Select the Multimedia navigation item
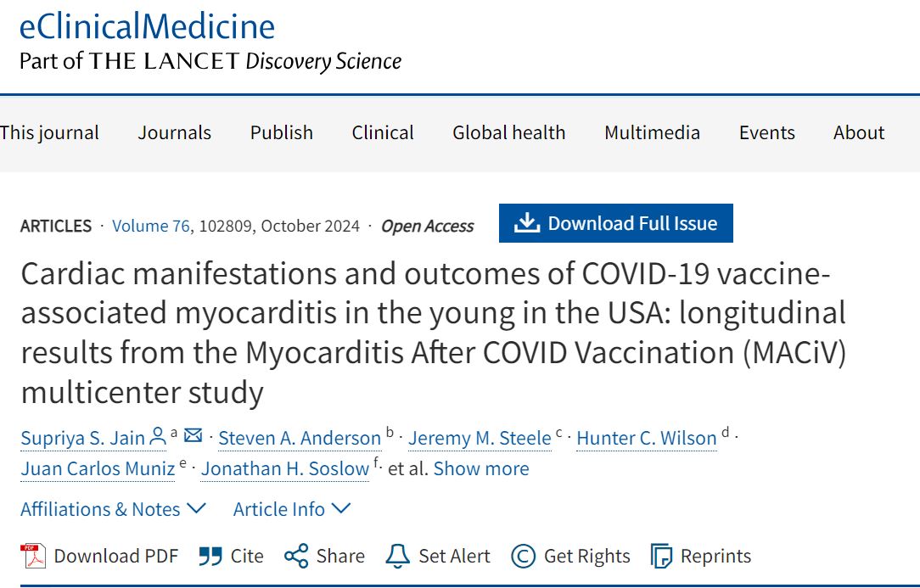920x588 pixels. [652, 132]
